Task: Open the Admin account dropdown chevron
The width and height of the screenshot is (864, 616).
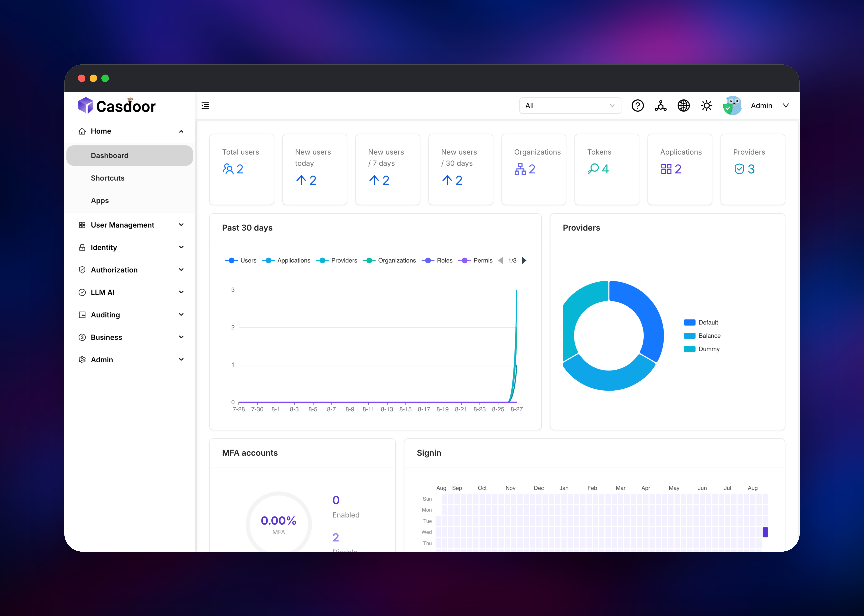Action: point(786,105)
